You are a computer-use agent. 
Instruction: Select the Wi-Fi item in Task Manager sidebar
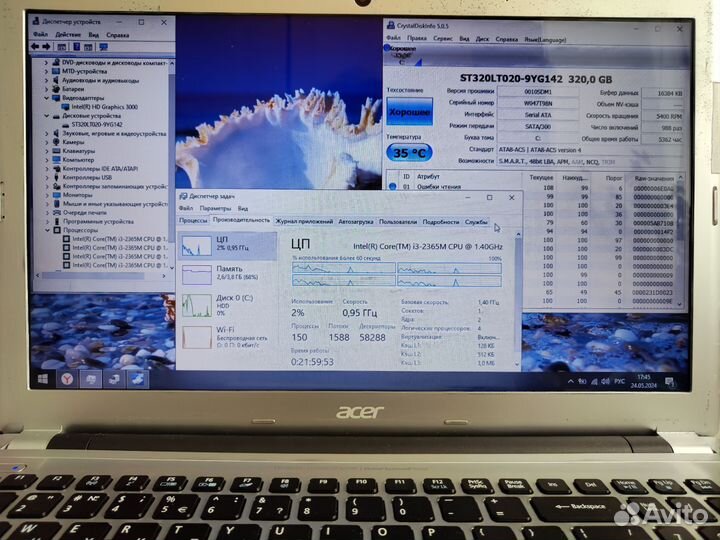(x=228, y=337)
